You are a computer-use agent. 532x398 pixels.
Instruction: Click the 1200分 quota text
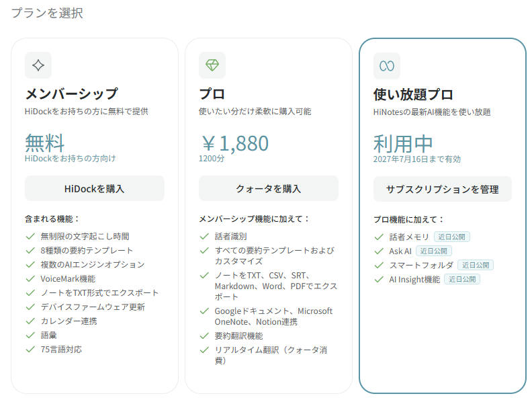[212, 159]
